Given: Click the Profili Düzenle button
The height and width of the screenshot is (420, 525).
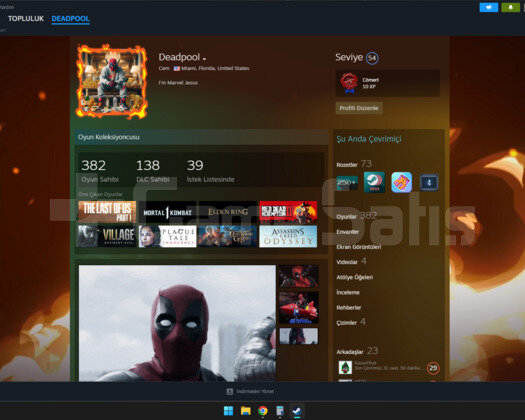Looking at the screenshot, I should click(x=359, y=108).
